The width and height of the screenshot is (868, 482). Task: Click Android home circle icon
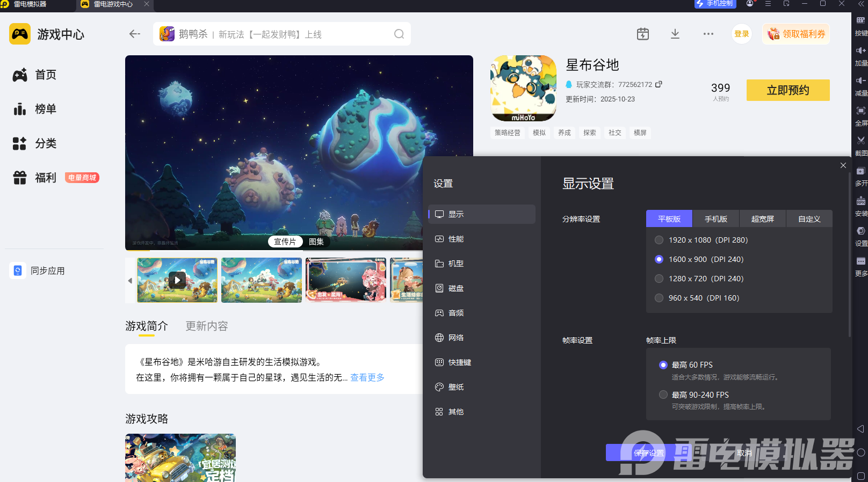[x=860, y=452]
